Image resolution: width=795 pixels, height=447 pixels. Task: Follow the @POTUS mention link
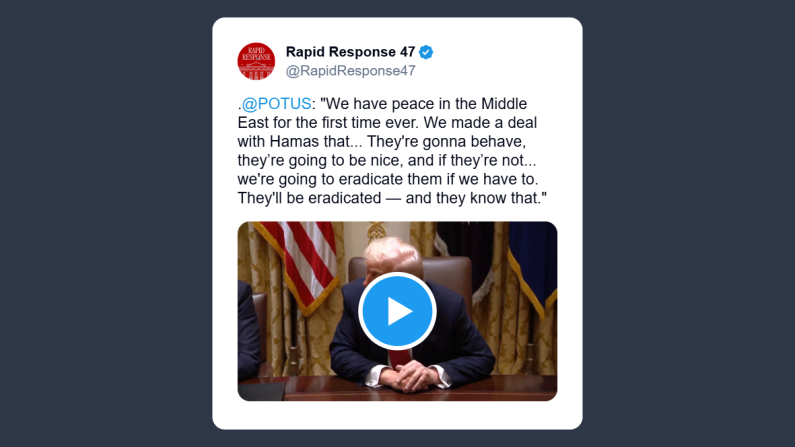click(x=276, y=103)
